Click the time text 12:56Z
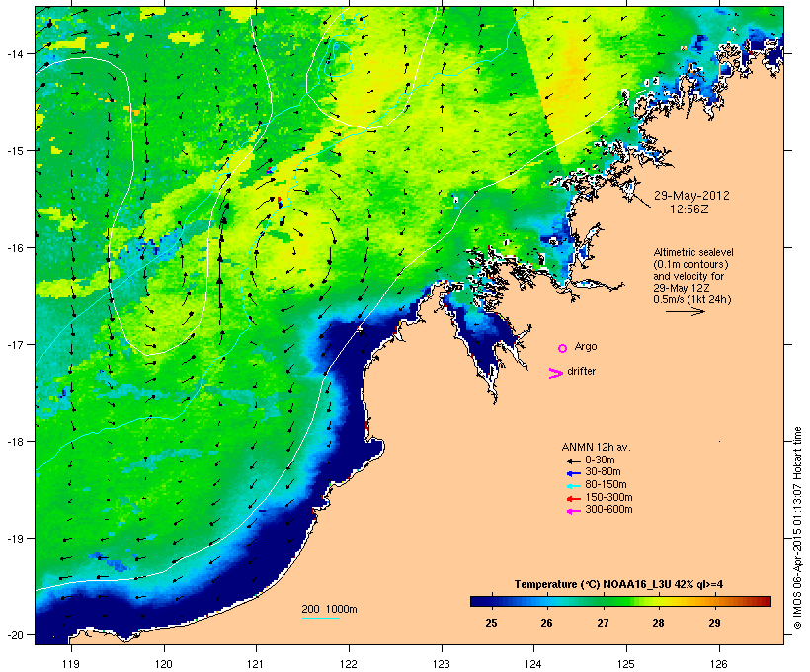The height and width of the screenshot is (672, 810). [x=689, y=210]
